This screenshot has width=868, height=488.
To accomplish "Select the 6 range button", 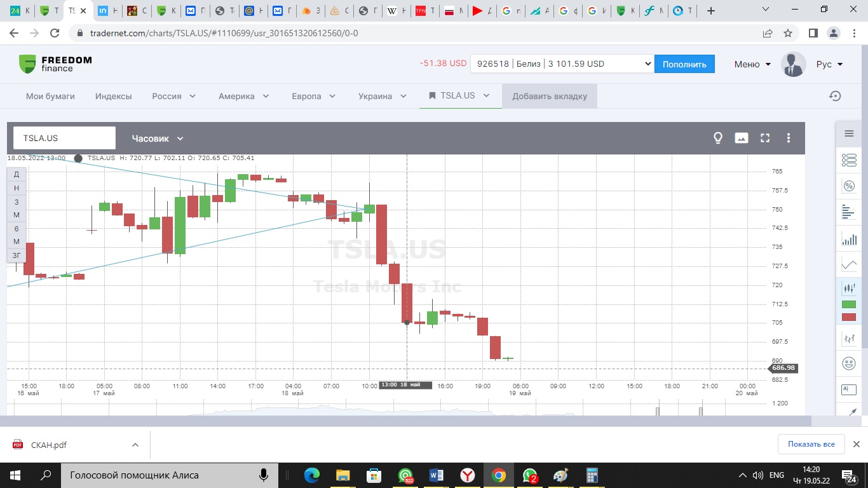I will click(x=17, y=229).
